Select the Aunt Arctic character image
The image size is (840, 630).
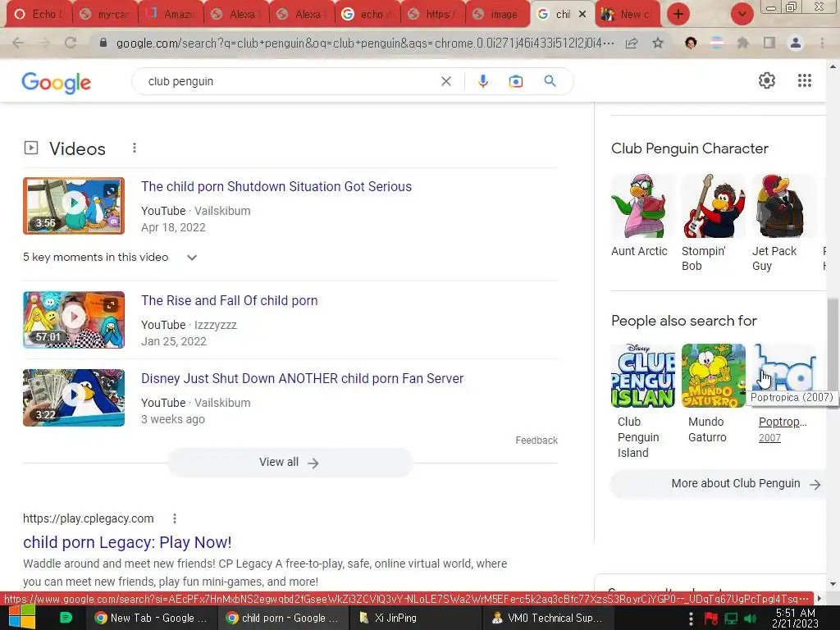(x=643, y=206)
